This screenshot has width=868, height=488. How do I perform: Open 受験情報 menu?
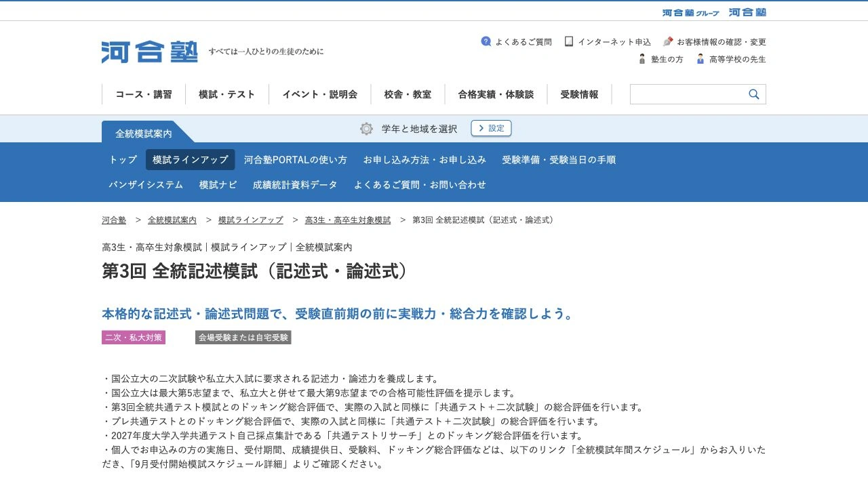(580, 94)
